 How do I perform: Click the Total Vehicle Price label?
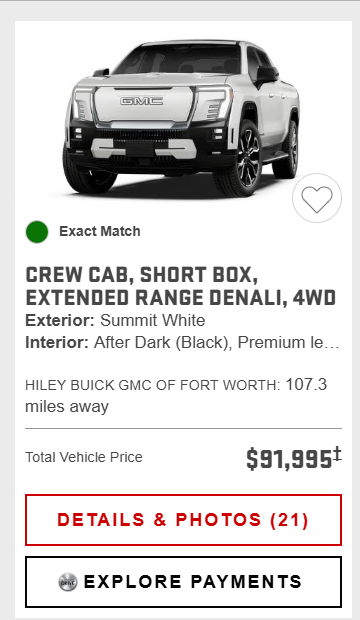point(84,457)
